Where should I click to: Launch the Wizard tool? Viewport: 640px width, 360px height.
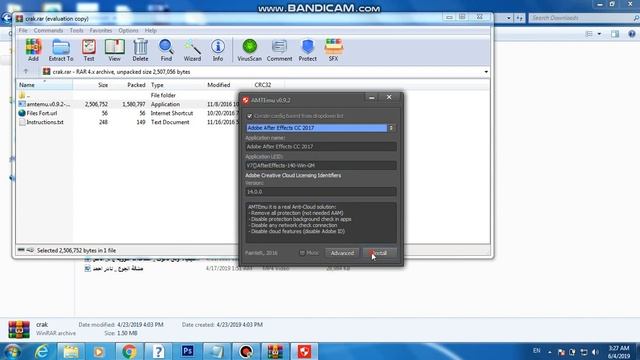pos(192,50)
